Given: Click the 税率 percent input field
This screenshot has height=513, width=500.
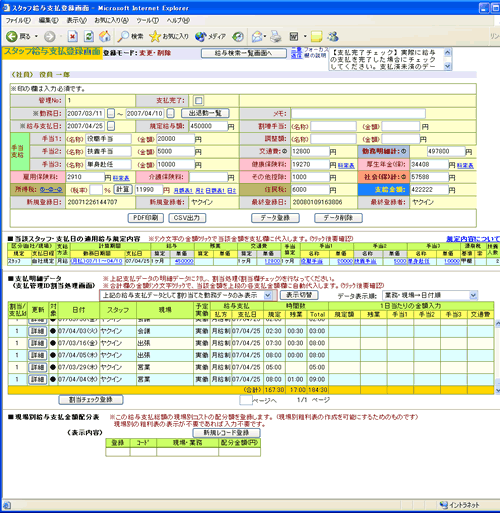Looking at the screenshot, I should coord(96,190).
